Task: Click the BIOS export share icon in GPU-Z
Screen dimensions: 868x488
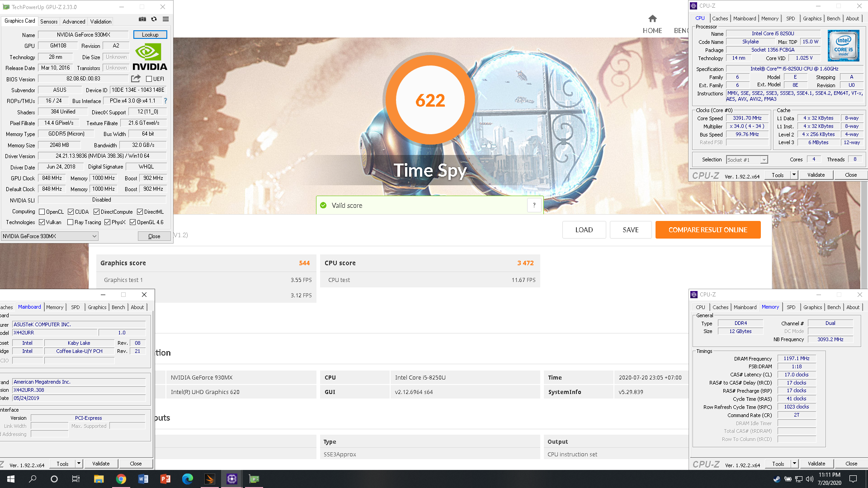Action: tap(136, 79)
